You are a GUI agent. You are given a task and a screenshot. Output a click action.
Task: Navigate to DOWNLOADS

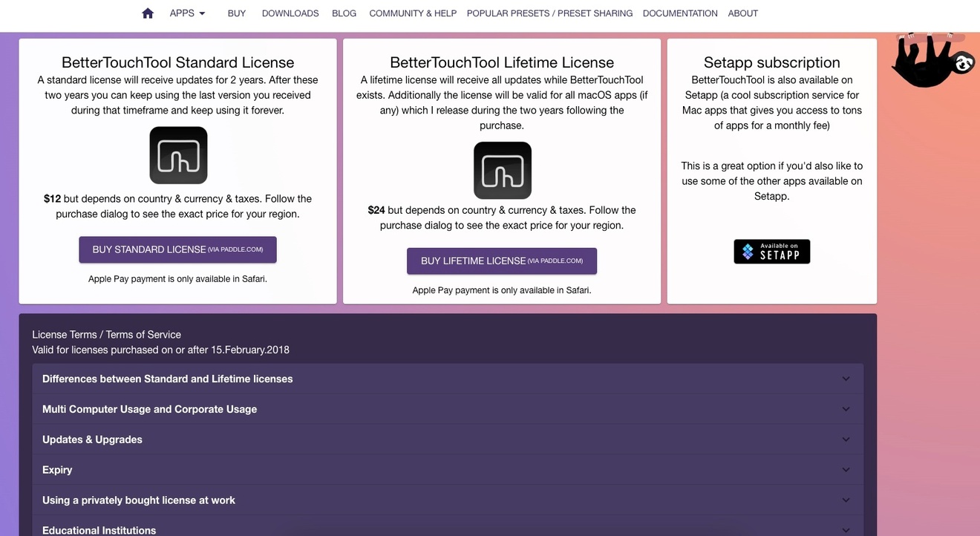coord(290,13)
